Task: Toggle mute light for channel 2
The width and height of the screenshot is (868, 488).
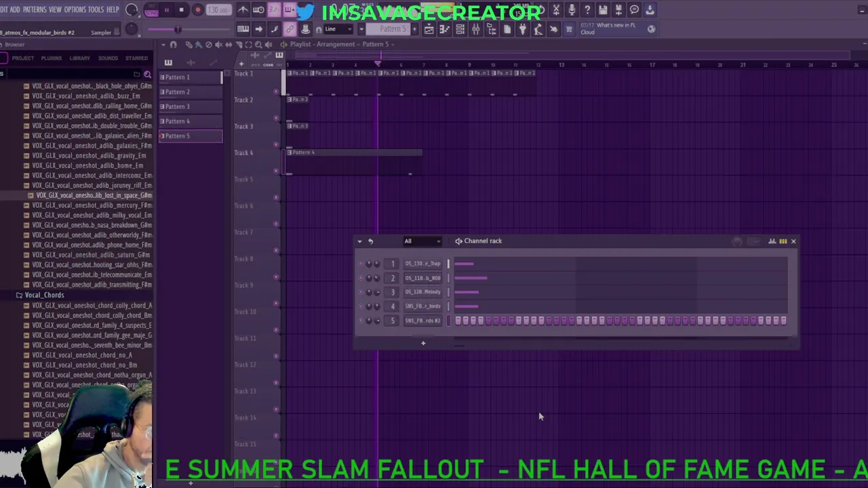Action: click(361, 278)
